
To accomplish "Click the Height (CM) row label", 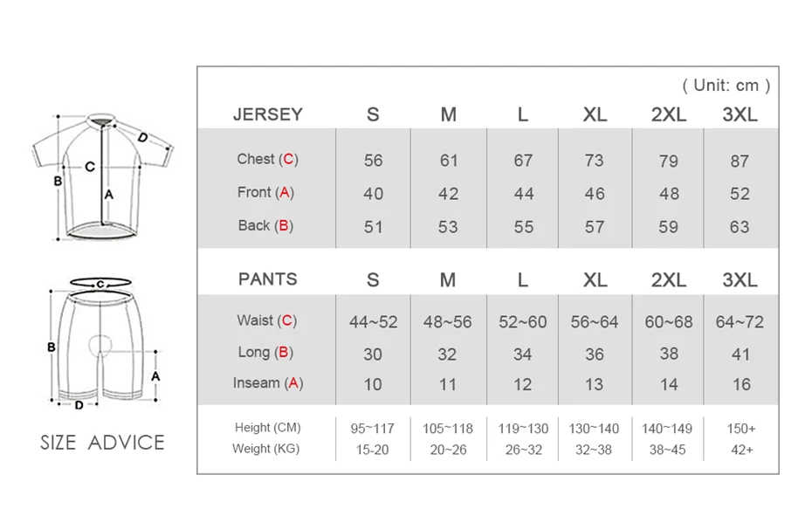I will pos(267,428).
